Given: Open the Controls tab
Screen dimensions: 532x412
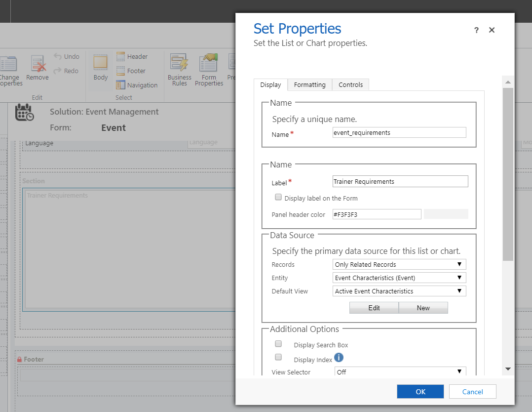Looking at the screenshot, I should point(350,85).
